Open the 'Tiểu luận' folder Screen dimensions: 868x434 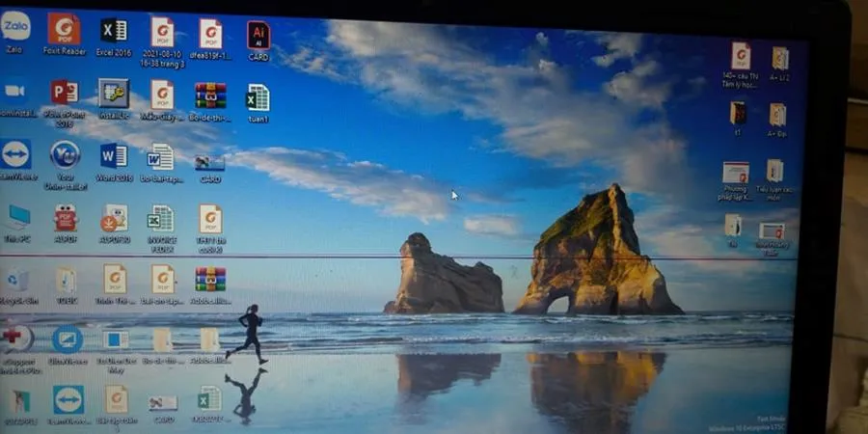(774, 172)
